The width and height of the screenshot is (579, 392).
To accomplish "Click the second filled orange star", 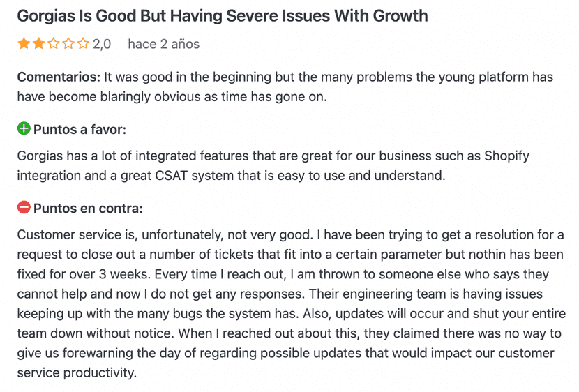I will coord(38,44).
